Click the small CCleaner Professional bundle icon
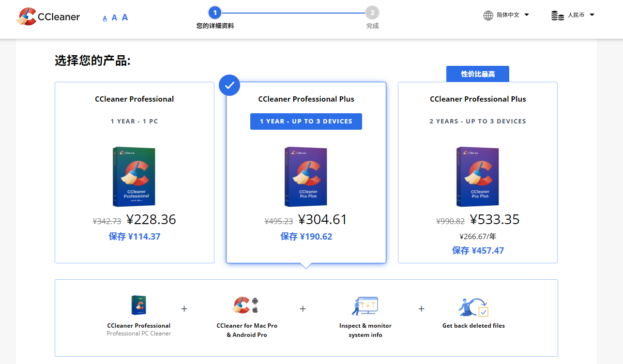This screenshot has height=364, width=623. pos(139,305)
